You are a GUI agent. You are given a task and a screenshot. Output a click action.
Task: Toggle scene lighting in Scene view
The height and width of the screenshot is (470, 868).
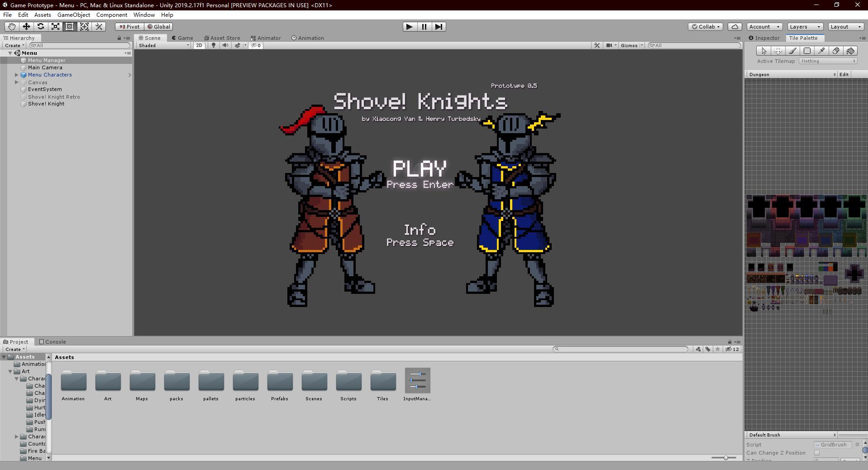(213, 45)
